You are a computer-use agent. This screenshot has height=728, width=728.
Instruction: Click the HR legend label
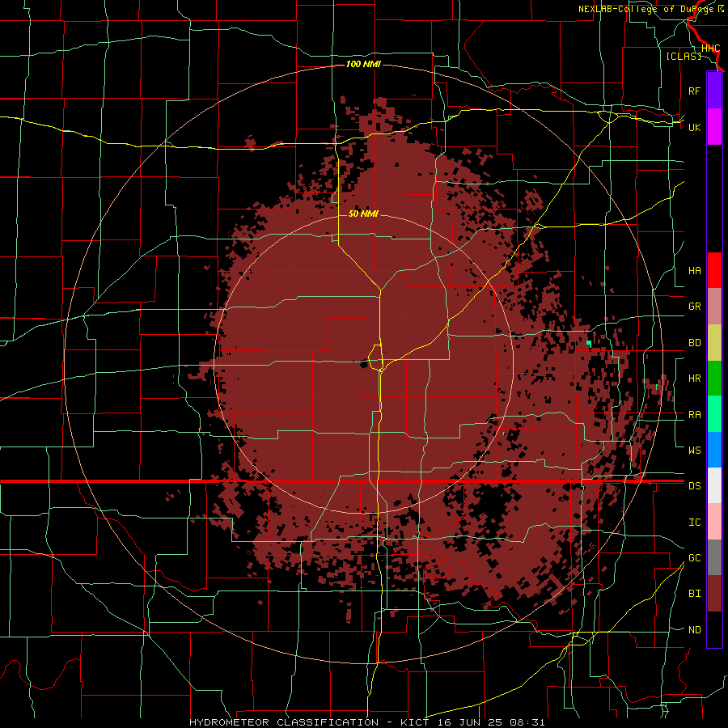694,379
